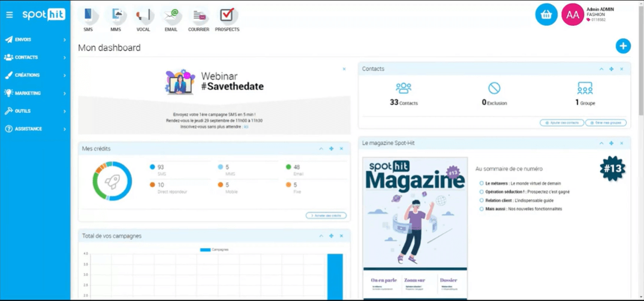Collapse the Mes crédits panel
This screenshot has width=644, height=301.
(321, 149)
